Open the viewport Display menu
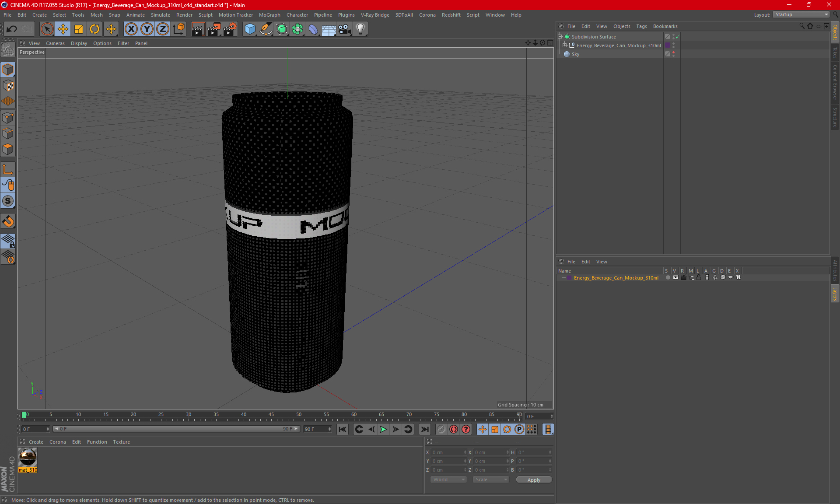 pos(79,43)
